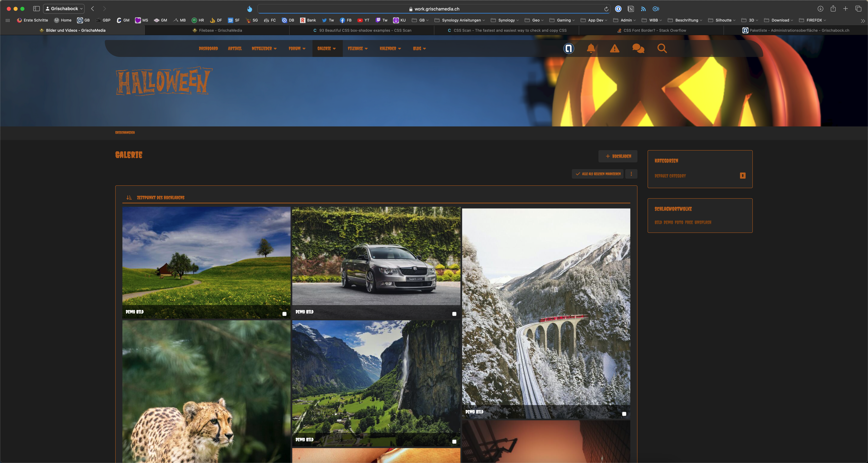Open the user avatar menu in the header
This screenshot has height=463, width=868.
point(568,48)
